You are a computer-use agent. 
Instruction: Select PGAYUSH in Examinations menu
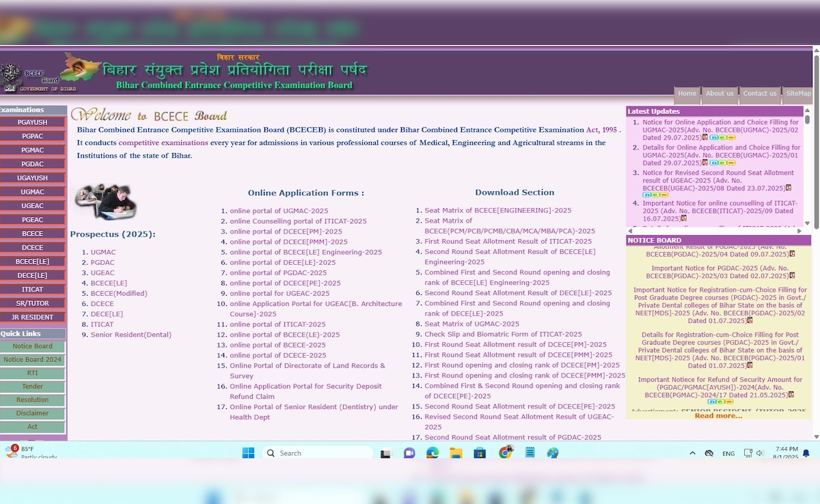click(33, 122)
